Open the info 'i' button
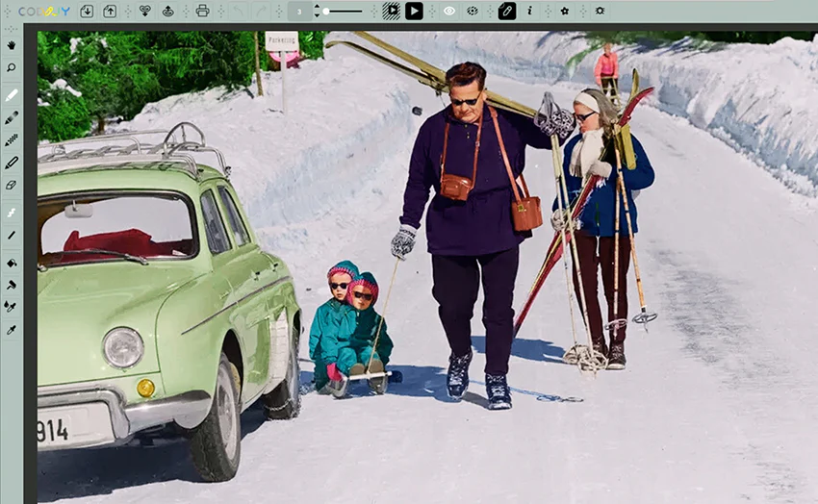The height and width of the screenshot is (504, 818). [x=529, y=11]
